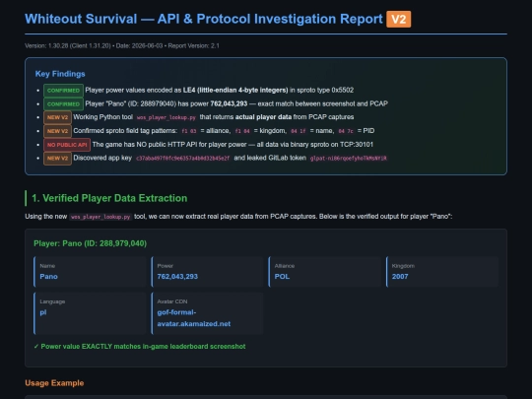Click 'wos_player_lookup.py' code in Key Findings
The image size is (532, 399).
tap(166, 117)
